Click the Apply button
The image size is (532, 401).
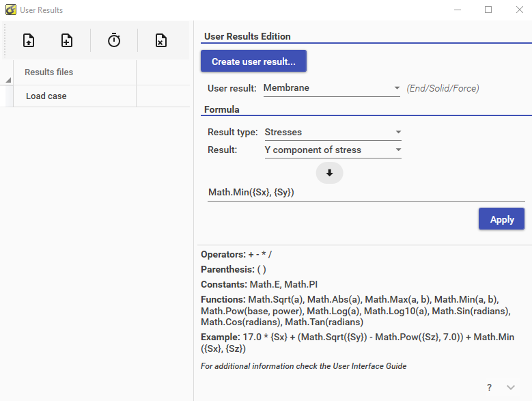(x=501, y=219)
